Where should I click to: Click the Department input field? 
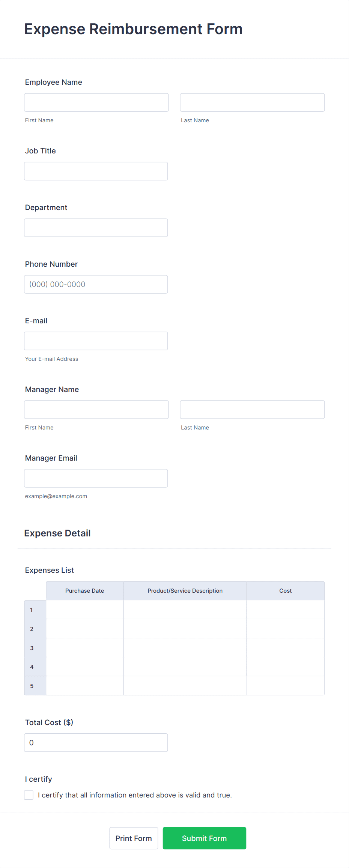pos(96,227)
